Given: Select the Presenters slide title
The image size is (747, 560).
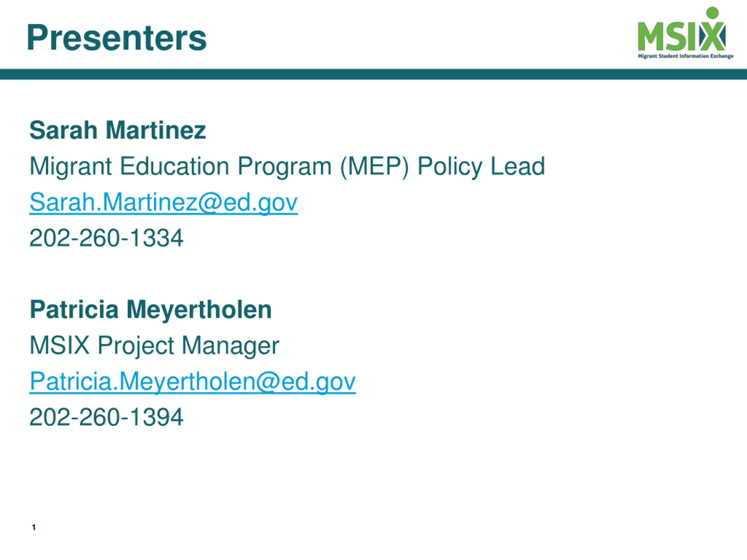Looking at the screenshot, I should coord(117,38).
